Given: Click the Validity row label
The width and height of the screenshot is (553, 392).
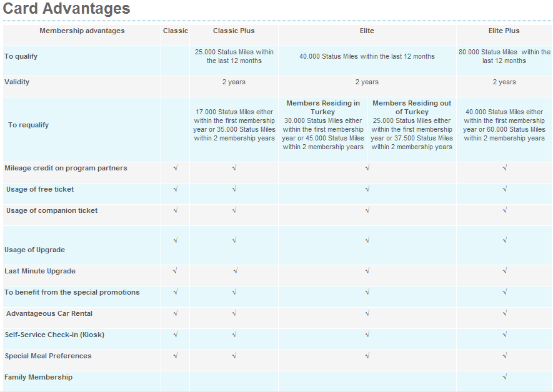Looking at the screenshot, I should point(17,82).
